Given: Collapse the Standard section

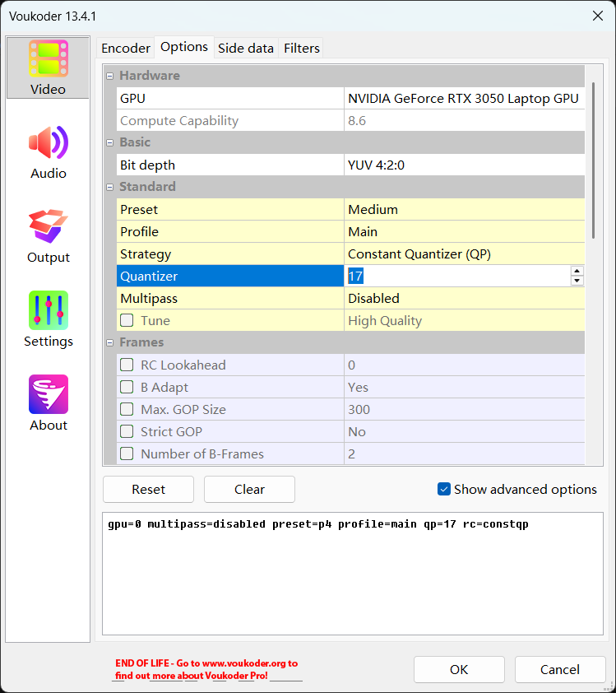Looking at the screenshot, I should tap(111, 187).
